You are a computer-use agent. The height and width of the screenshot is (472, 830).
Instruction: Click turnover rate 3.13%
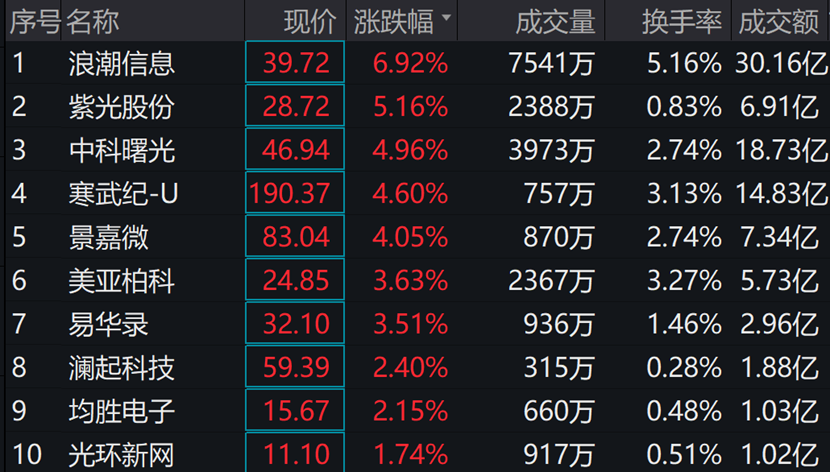684,194
